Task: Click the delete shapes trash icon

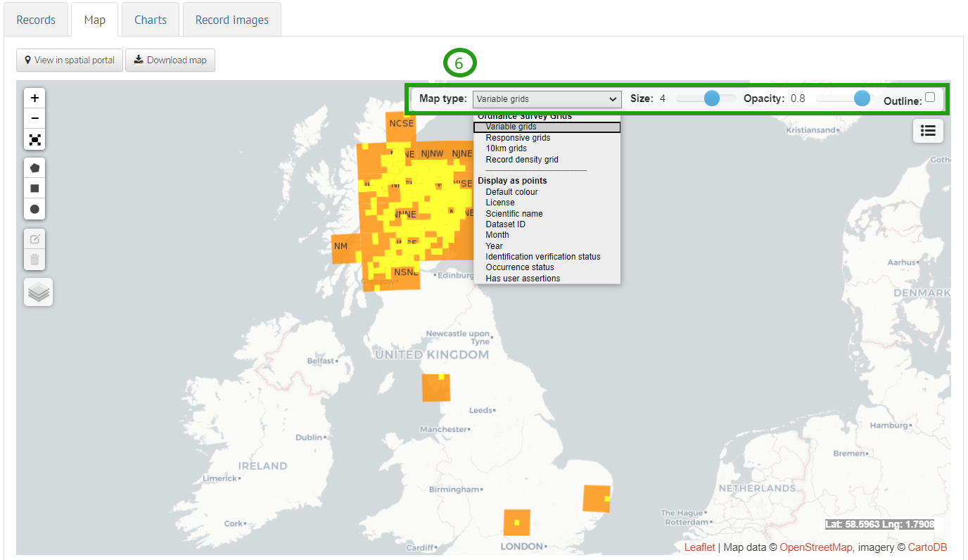Action: point(34,260)
